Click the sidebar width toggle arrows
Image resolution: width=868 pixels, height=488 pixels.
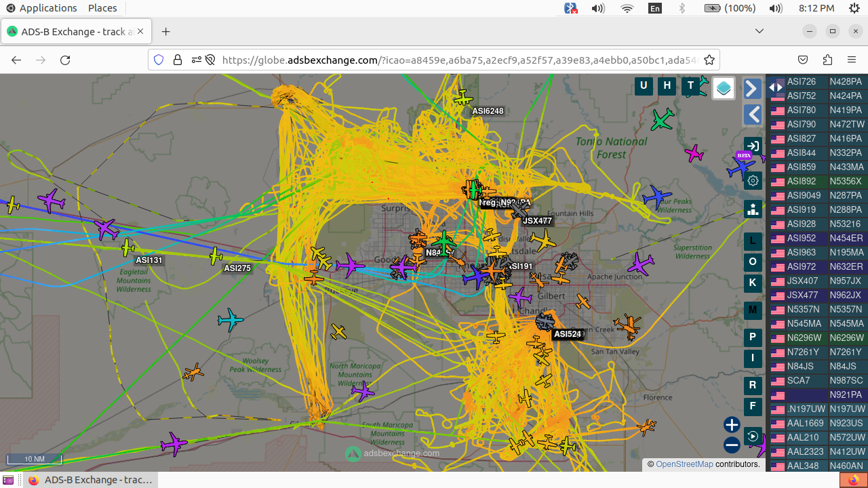coord(776,87)
